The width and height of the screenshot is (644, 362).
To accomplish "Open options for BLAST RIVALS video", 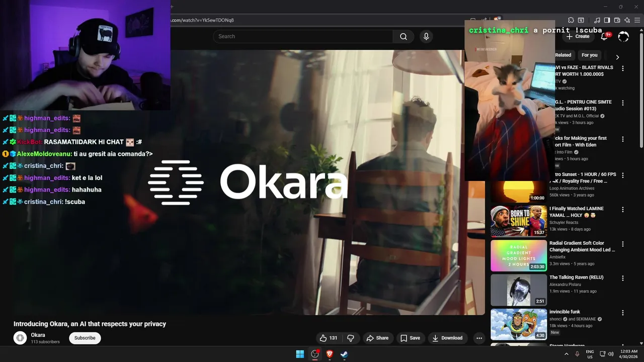I will tap(623, 68).
